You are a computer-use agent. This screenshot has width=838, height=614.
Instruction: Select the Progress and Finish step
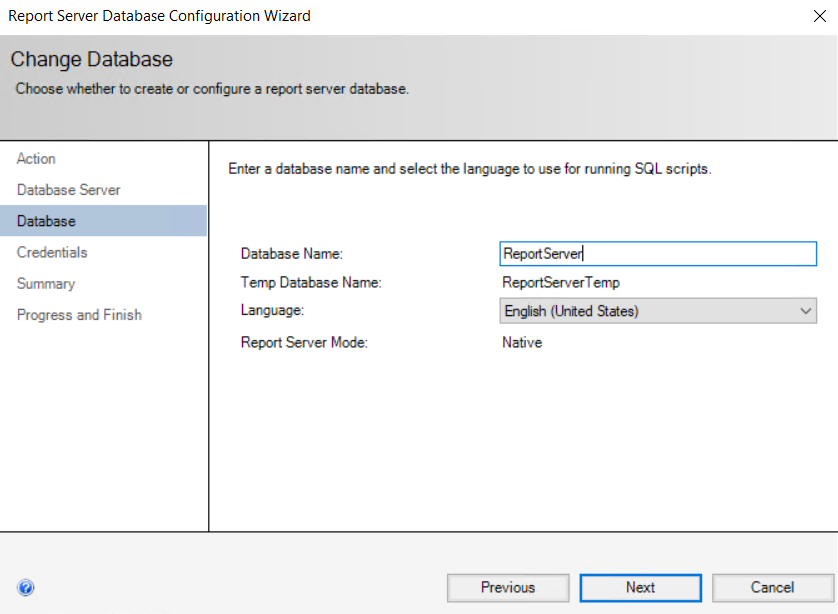coord(79,315)
